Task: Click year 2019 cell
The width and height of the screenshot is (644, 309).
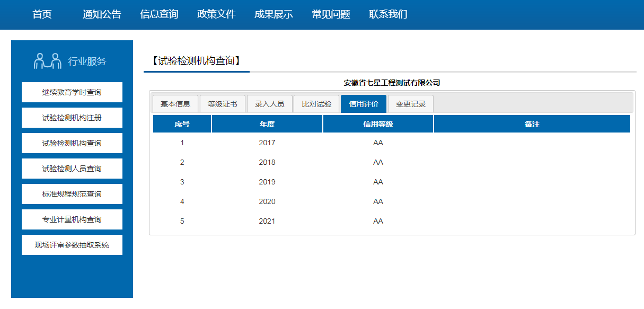Action: pyautogui.click(x=267, y=182)
